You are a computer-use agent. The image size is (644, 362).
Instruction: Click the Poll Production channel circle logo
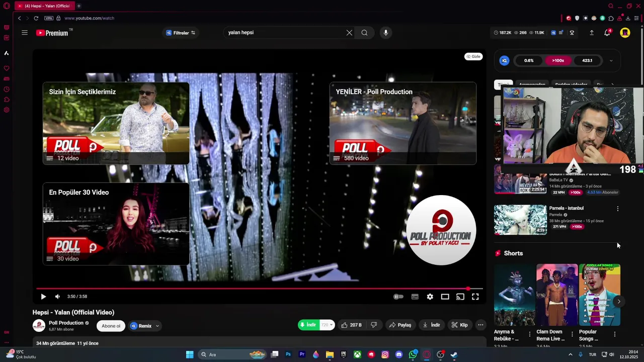tap(441, 230)
